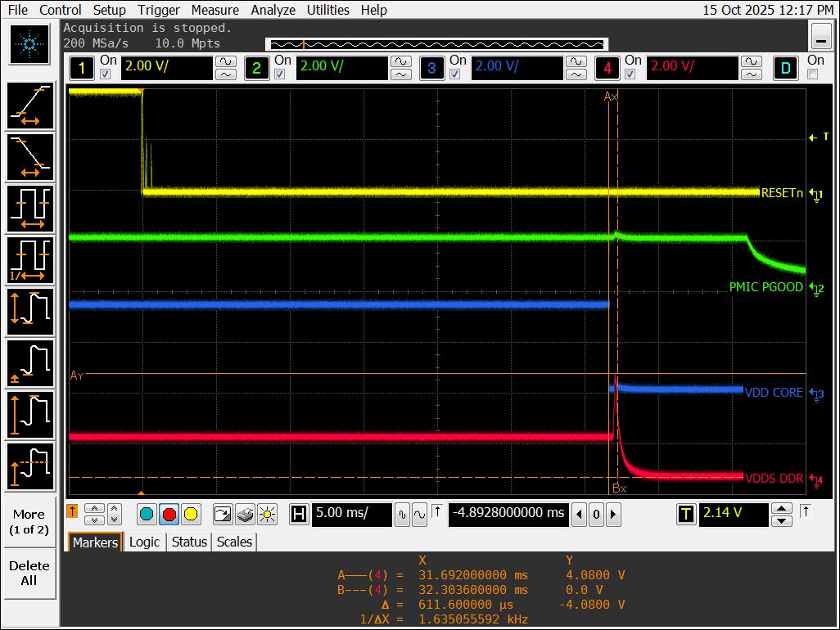Open the Utilities menu
The width and height of the screenshot is (840, 630).
point(327,10)
